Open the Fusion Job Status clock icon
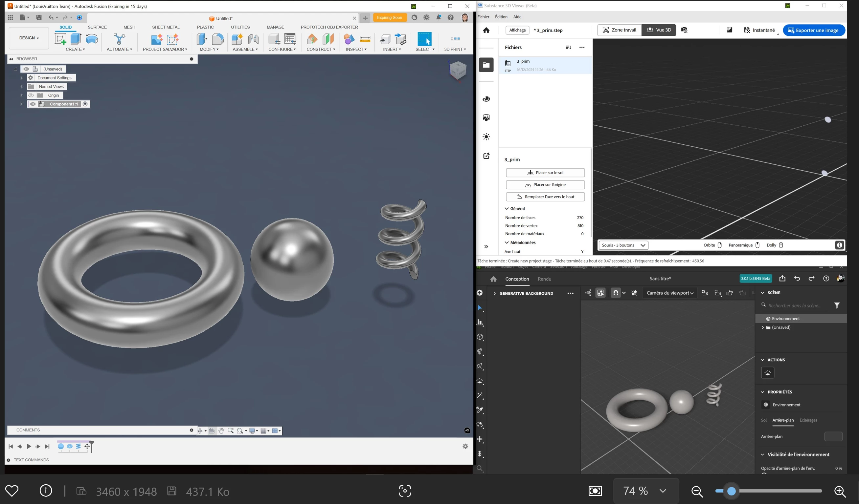Viewport: 859px width, 504px height. (x=426, y=18)
